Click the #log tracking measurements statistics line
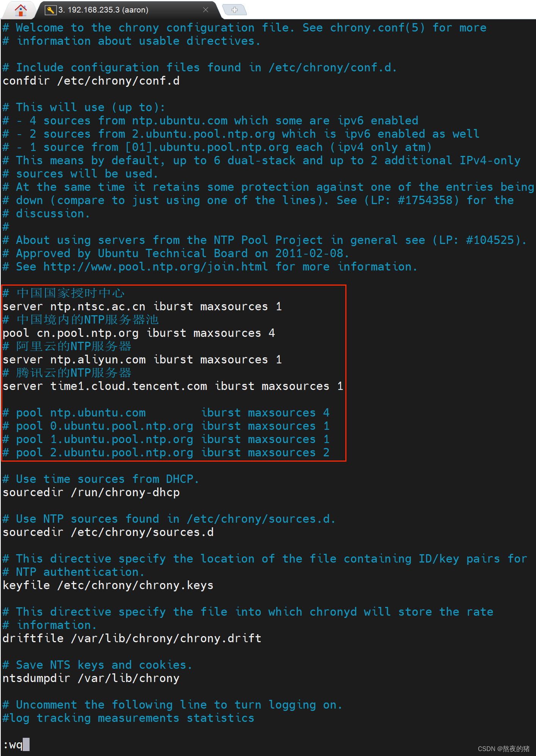Image resolution: width=536 pixels, height=756 pixels. 129,718
